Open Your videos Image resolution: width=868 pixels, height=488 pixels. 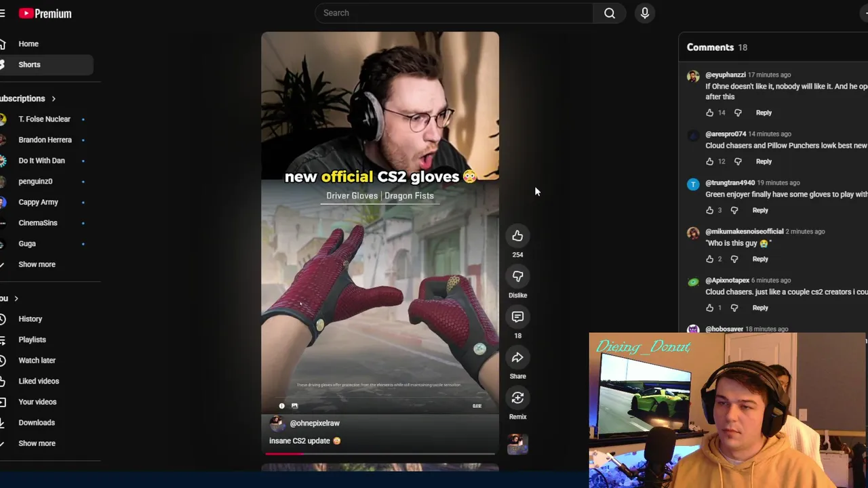pyautogui.click(x=37, y=402)
